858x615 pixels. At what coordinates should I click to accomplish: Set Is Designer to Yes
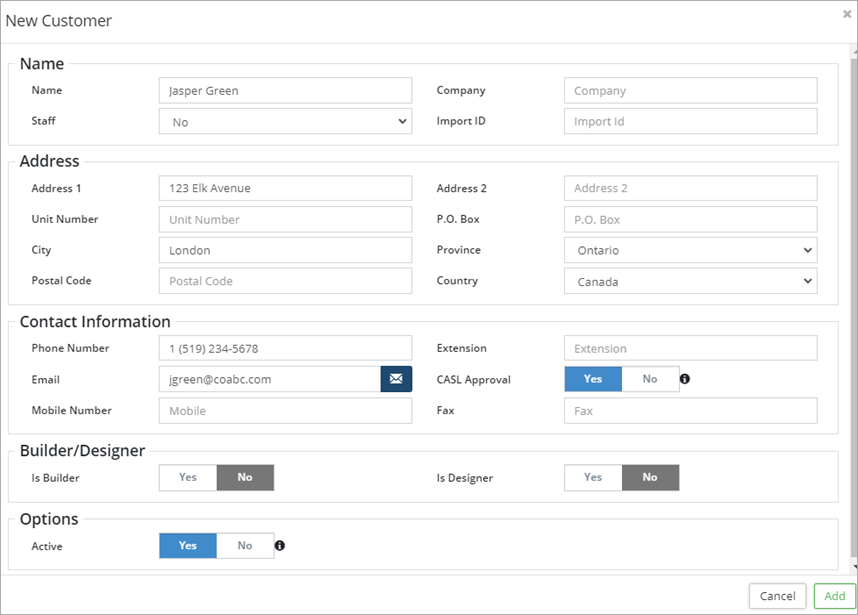point(593,478)
